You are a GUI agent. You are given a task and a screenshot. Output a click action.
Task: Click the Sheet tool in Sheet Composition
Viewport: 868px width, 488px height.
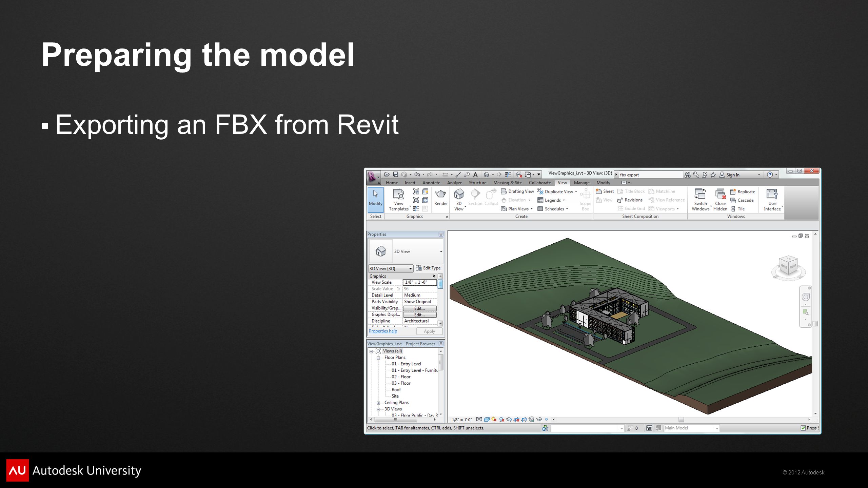click(605, 191)
